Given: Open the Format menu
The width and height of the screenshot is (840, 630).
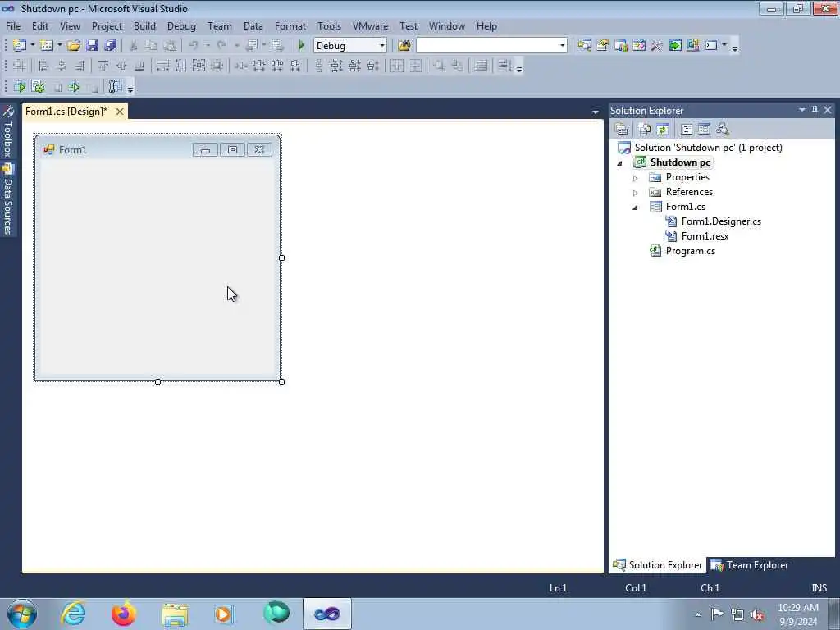Looking at the screenshot, I should [x=290, y=25].
